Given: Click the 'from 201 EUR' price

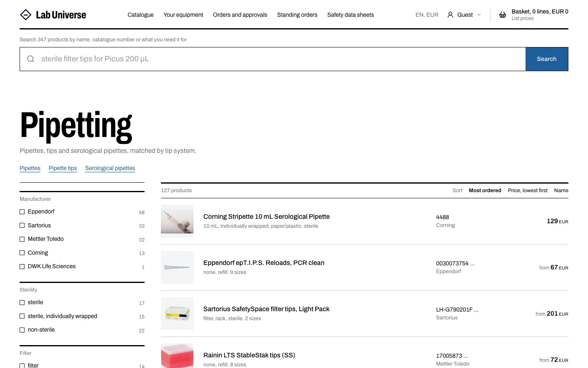Looking at the screenshot, I should coord(552,314).
